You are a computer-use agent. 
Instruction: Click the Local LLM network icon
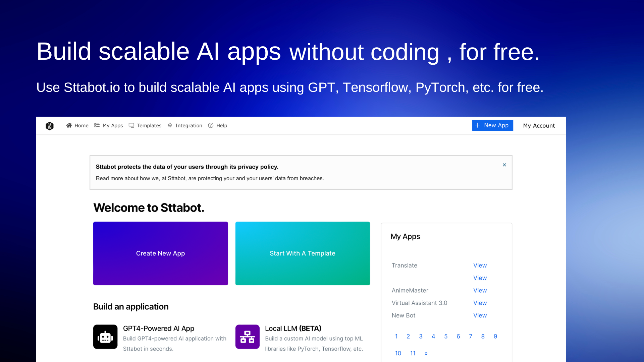(248, 337)
